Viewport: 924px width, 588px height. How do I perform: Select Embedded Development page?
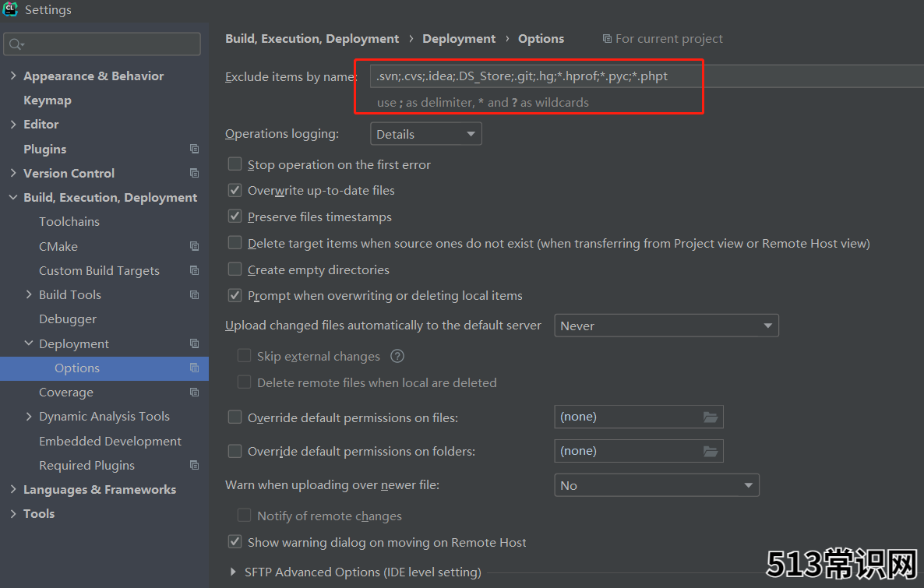[x=110, y=441]
